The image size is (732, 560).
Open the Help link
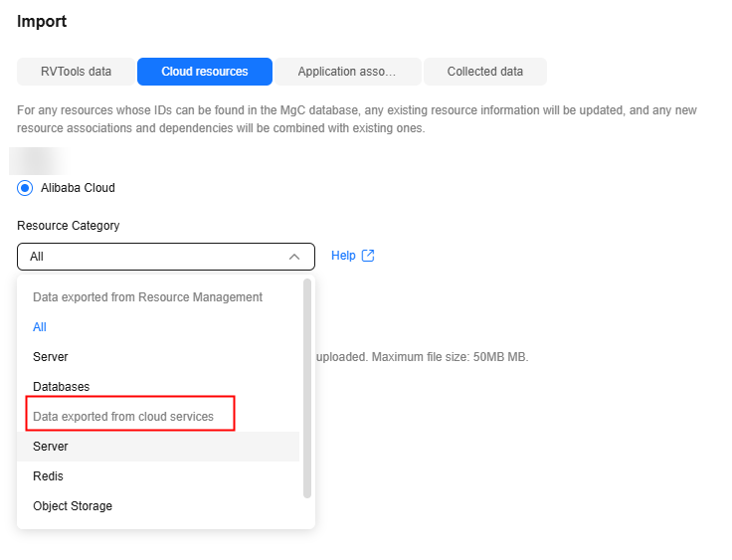click(x=343, y=256)
